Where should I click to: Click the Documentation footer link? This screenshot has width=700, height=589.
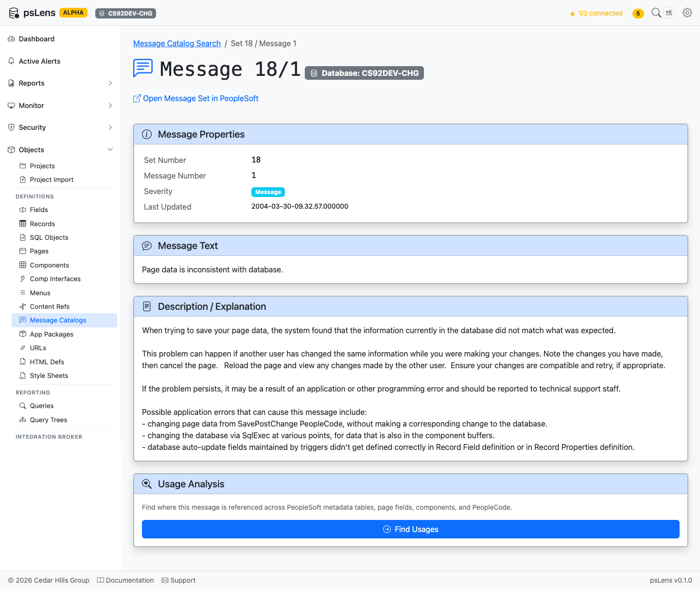pos(125,580)
